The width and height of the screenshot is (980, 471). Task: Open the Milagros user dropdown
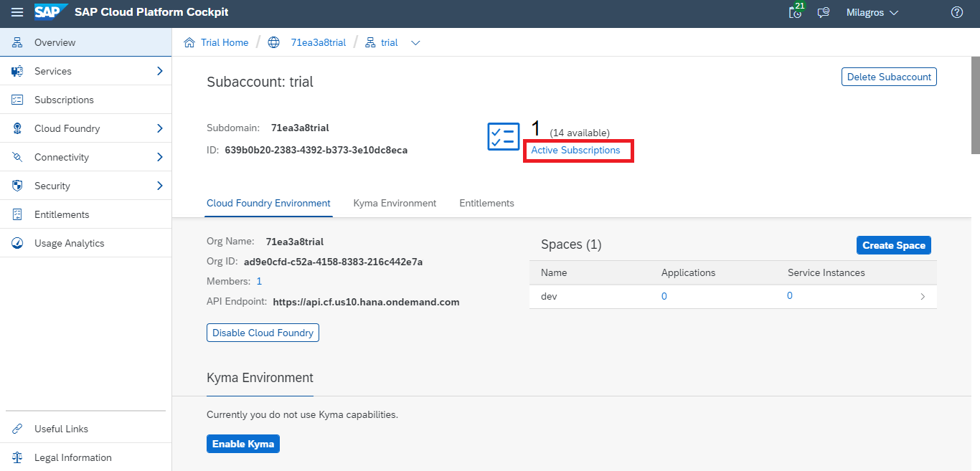872,13
